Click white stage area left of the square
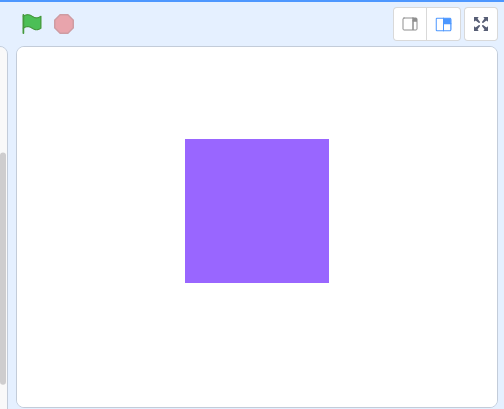The image size is (504, 409). [101, 211]
